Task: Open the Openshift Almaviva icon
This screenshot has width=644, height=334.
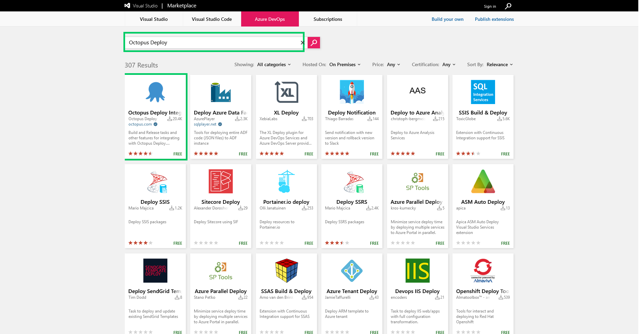Action: (x=483, y=271)
